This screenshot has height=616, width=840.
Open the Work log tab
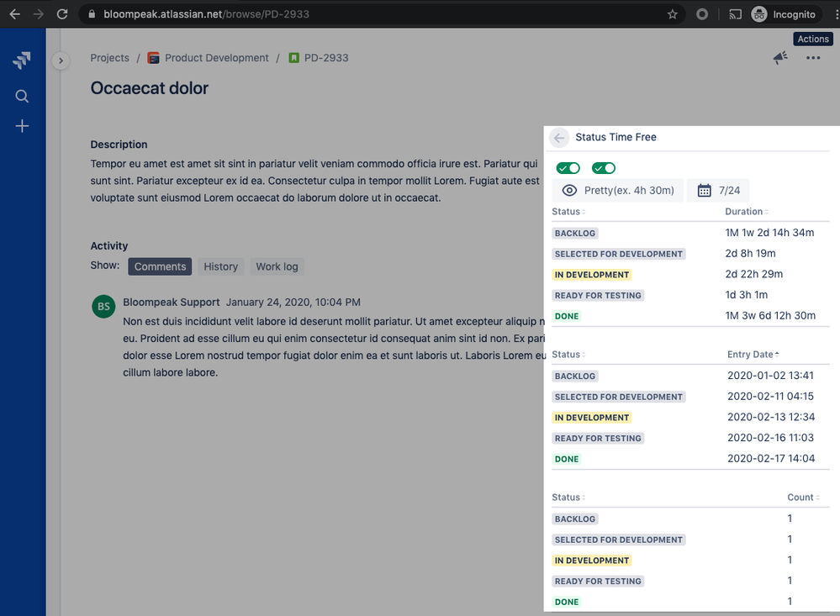277,266
